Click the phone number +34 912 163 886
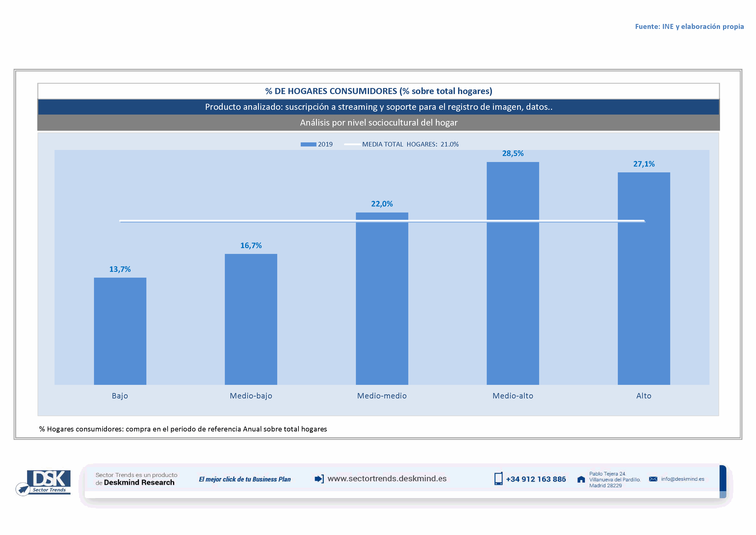 [x=536, y=479]
